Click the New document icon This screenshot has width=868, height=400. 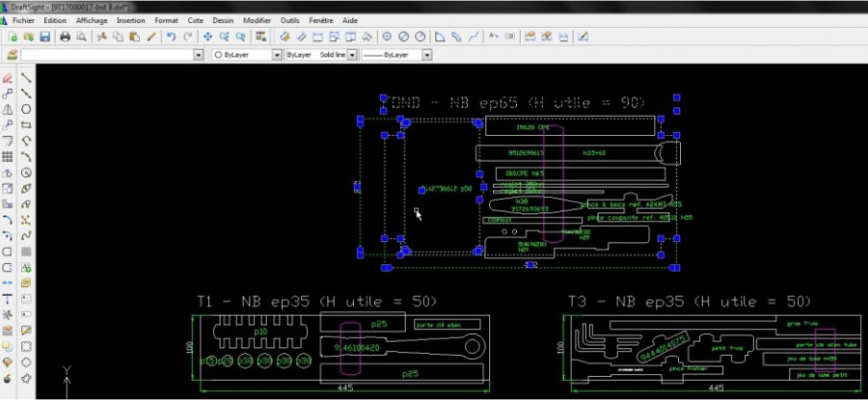(x=13, y=37)
